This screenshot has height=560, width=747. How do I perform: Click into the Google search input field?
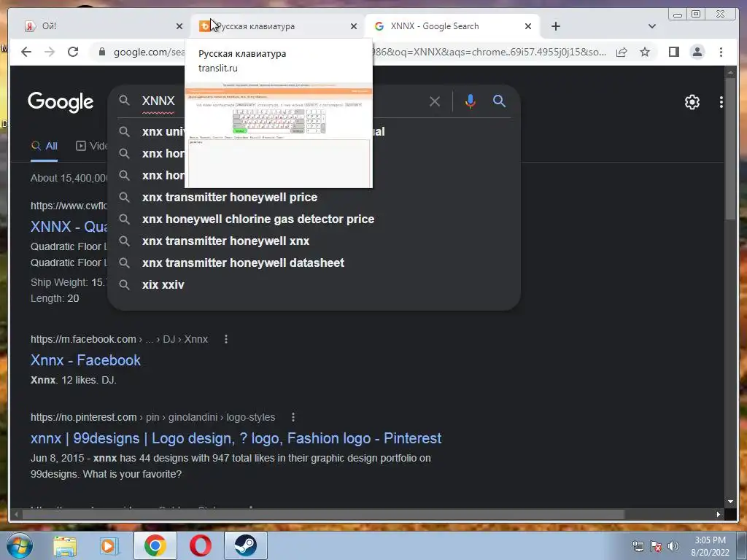coord(281,101)
